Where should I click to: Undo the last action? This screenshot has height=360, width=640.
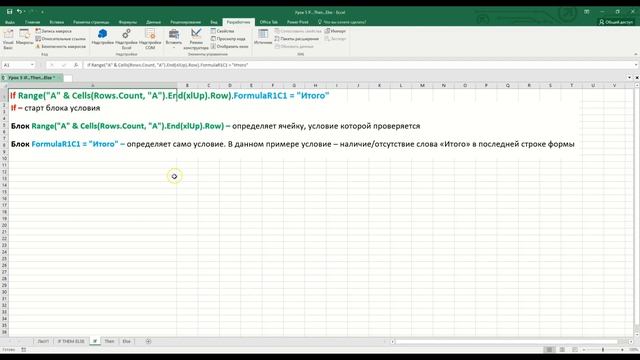pos(19,12)
